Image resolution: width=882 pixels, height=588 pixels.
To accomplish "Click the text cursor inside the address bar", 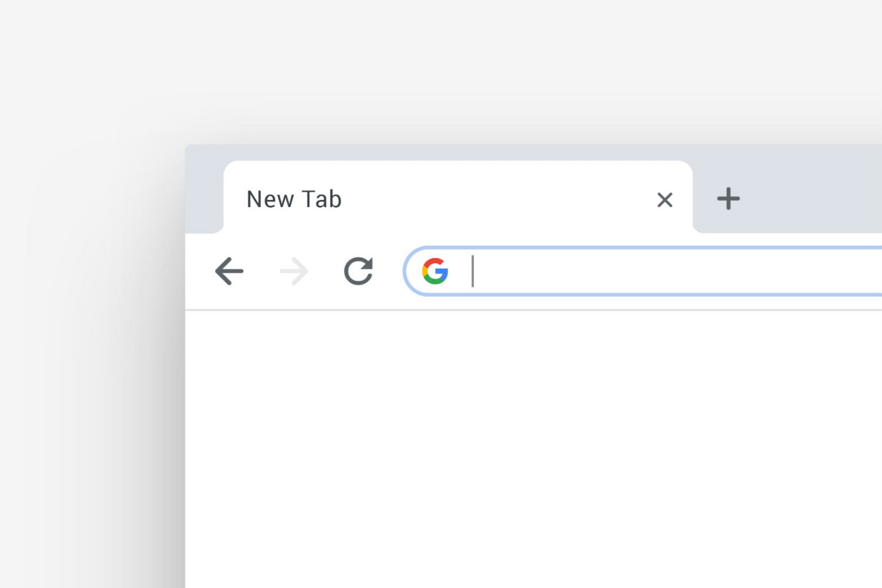I will click(473, 271).
